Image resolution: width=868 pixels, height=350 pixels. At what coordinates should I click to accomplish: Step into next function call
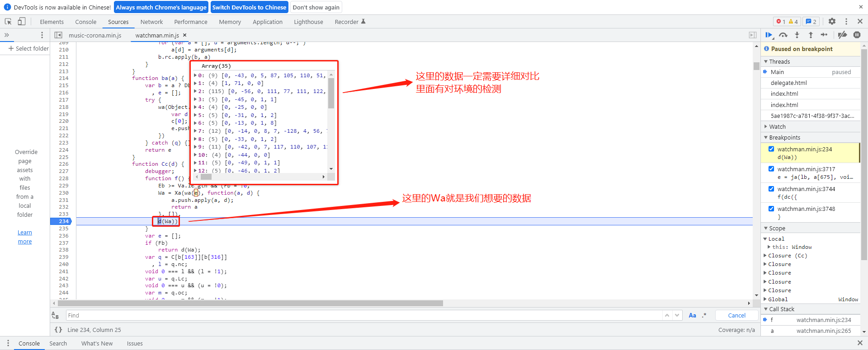coord(797,35)
